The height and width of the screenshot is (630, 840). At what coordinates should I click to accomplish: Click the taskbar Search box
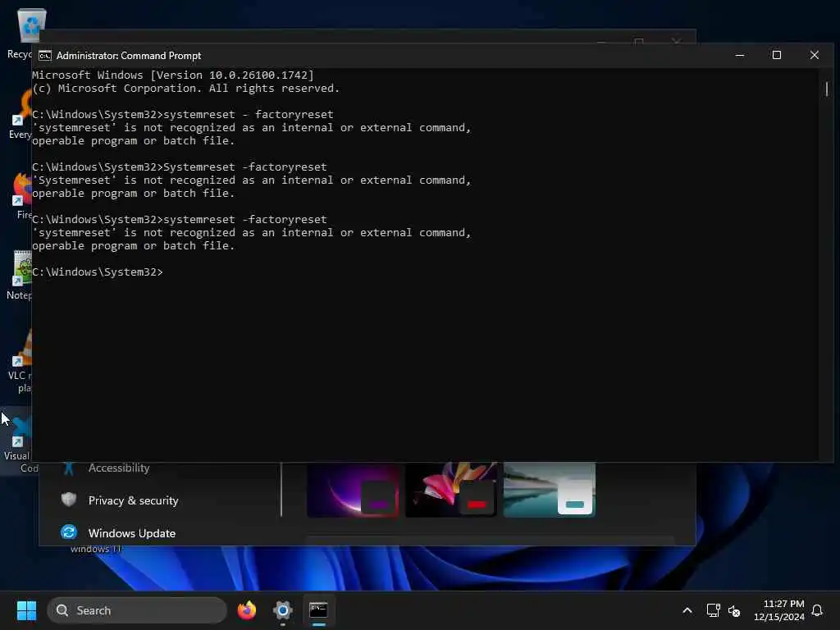(x=137, y=610)
